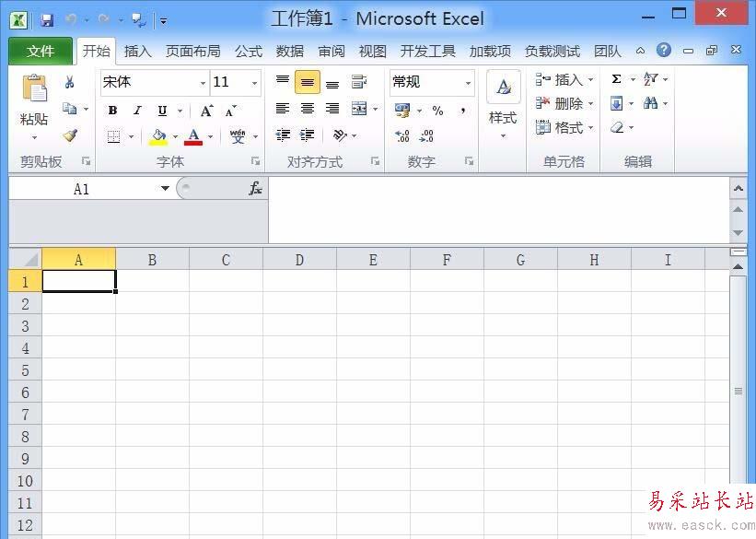Click the Cut scissors icon

(x=69, y=82)
